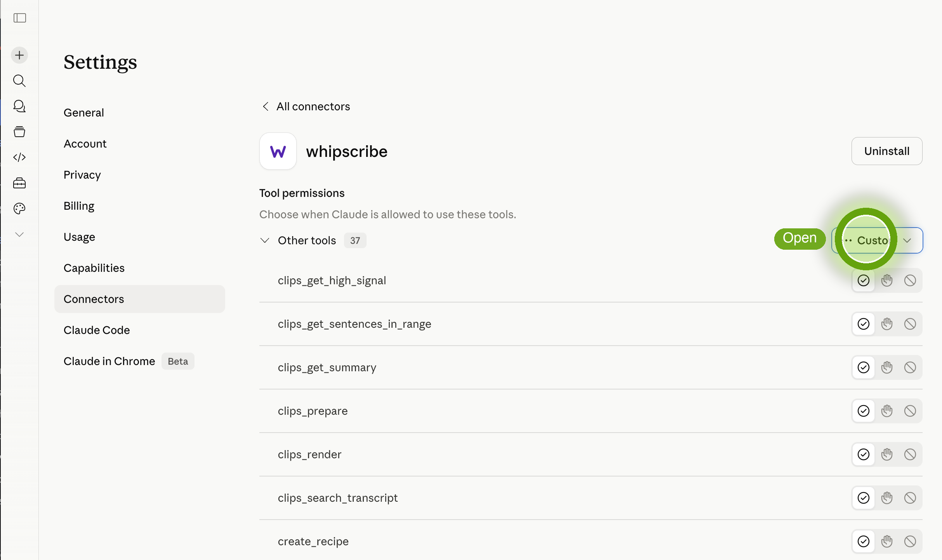Block clips_get_high_signal tool
Image resolution: width=942 pixels, height=560 pixels.
pyautogui.click(x=910, y=280)
